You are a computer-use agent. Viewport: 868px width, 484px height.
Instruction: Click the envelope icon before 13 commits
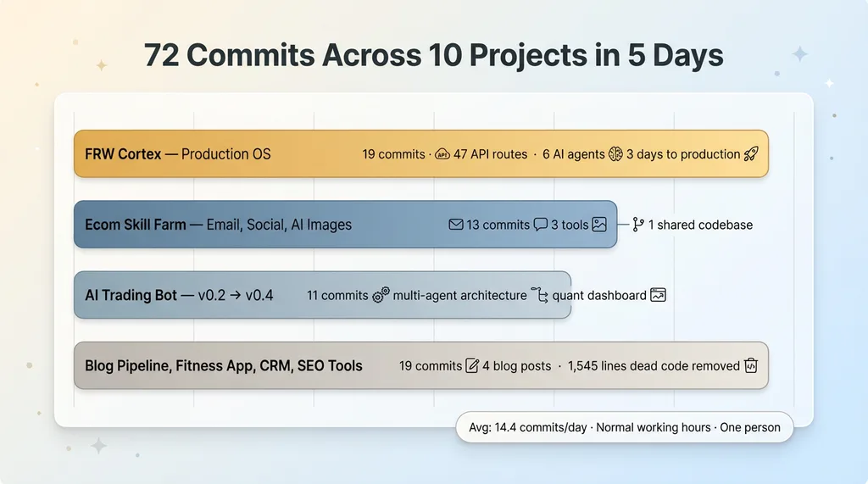[x=456, y=225]
